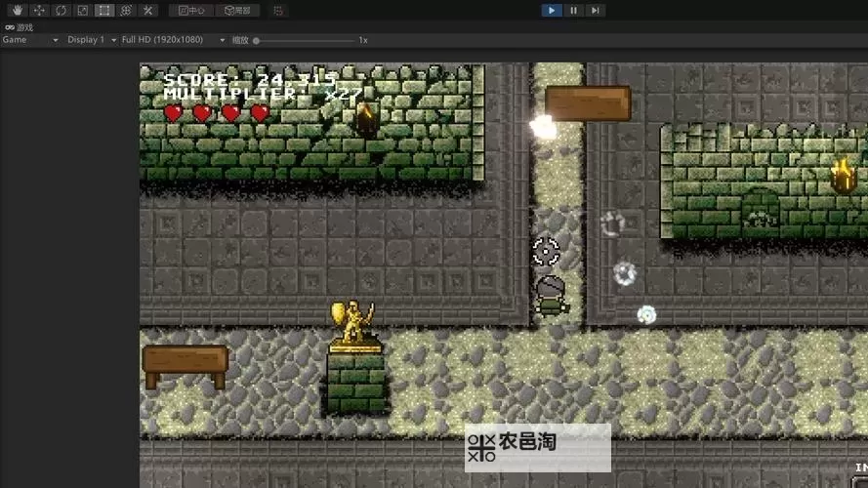This screenshot has height=488, width=868.
Task: Select the Rect transform tool
Action: (104, 10)
